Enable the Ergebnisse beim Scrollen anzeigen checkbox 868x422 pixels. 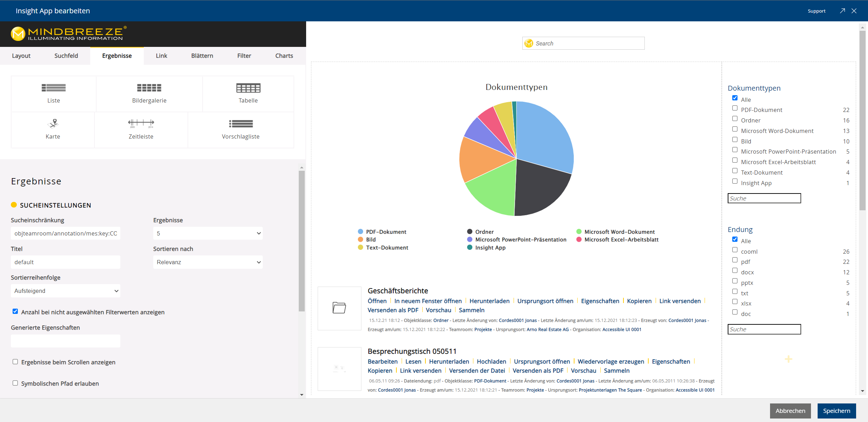pos(15,362)
